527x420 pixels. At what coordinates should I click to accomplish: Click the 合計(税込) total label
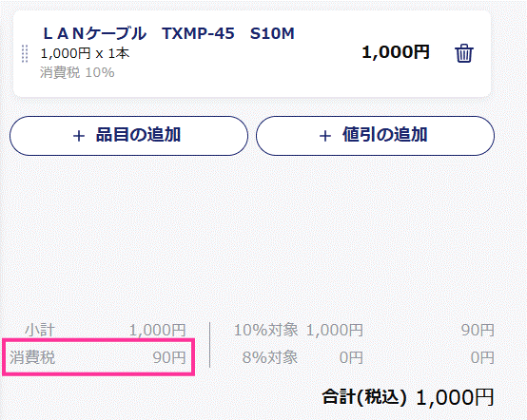click(x=364, y=397)
